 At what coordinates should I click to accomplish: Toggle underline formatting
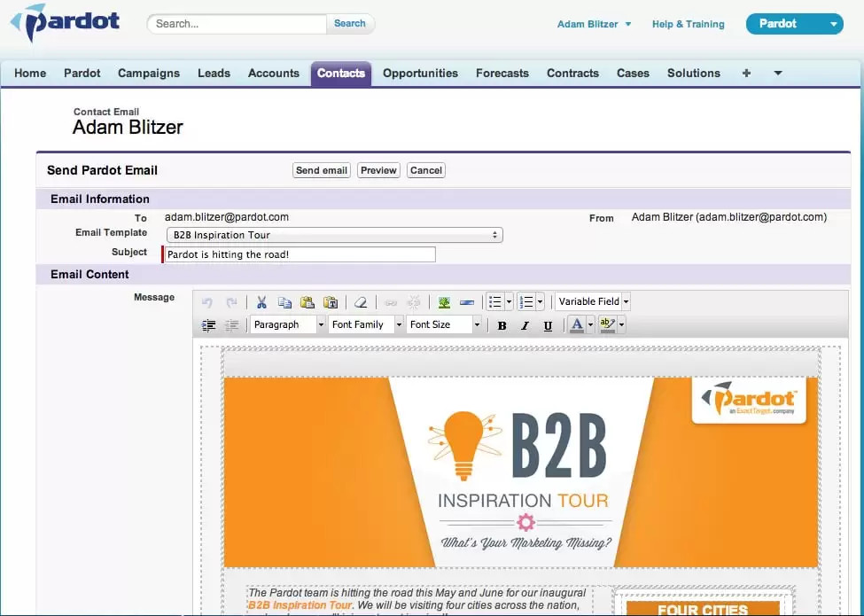[x=548, y=325]
